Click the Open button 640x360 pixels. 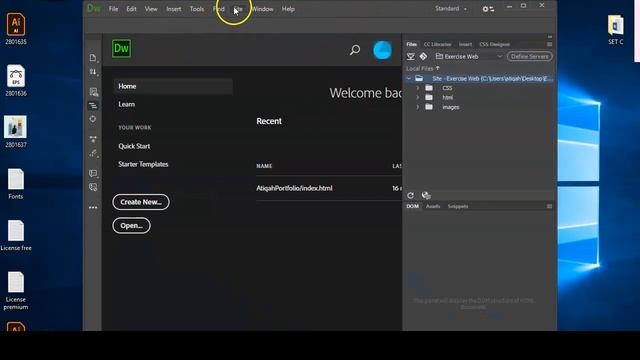point(131,226)
